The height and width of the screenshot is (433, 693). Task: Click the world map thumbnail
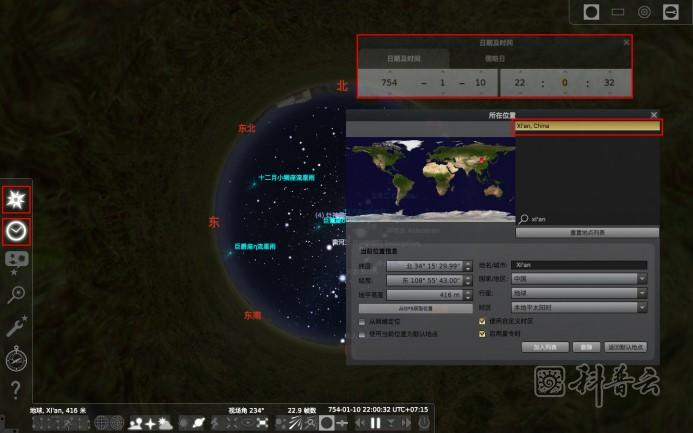coord(430,180)
